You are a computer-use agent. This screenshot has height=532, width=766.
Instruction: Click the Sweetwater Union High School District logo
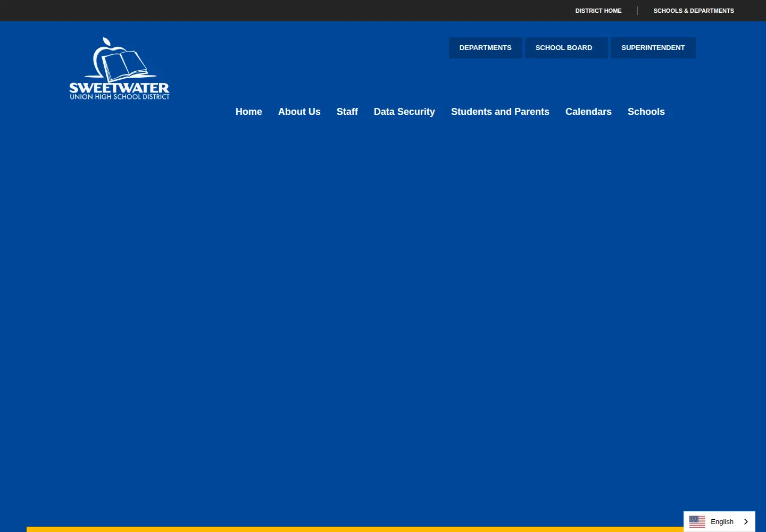pos(119,69)
